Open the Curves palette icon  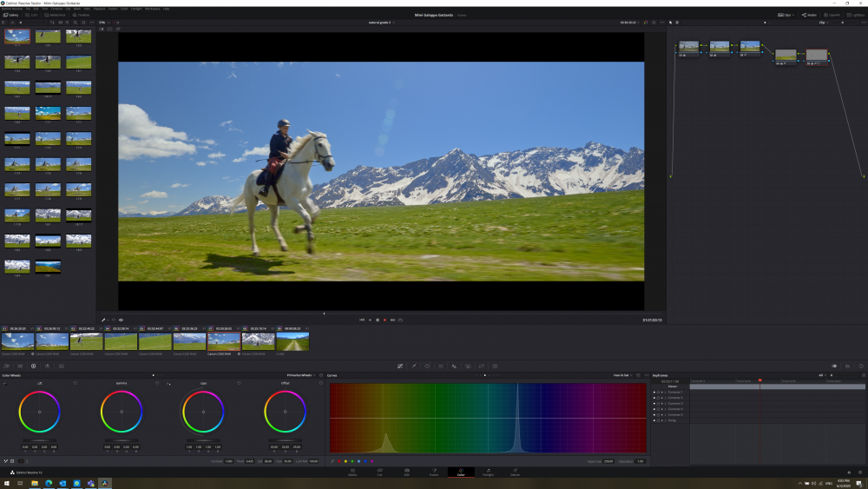(399, 366)
